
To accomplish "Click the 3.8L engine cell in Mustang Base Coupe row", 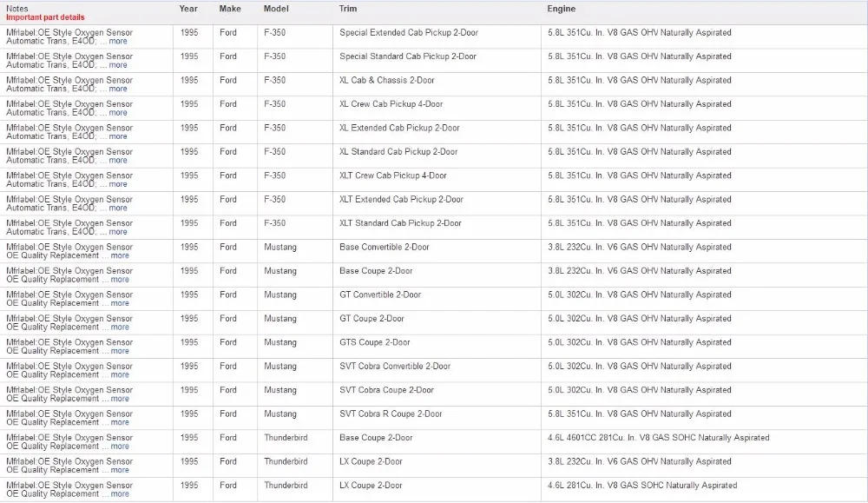I will 640,271.
